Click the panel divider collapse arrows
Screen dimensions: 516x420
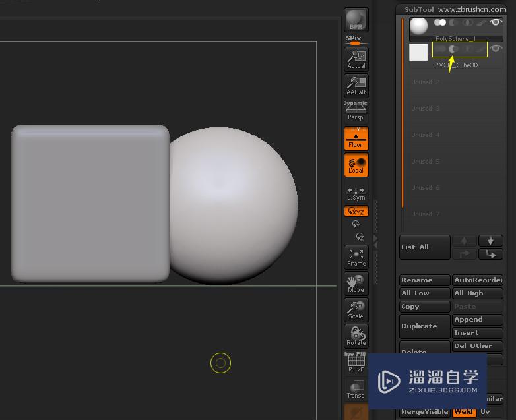[x=375, y=241]
